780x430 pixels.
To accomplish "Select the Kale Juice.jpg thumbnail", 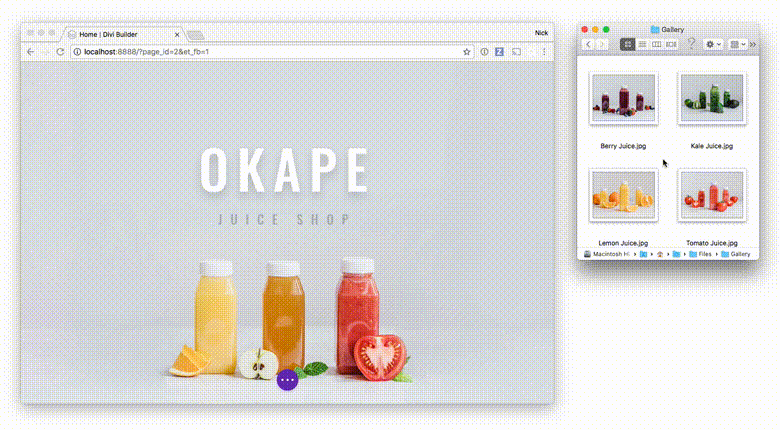I will click(x=712, y=98).
